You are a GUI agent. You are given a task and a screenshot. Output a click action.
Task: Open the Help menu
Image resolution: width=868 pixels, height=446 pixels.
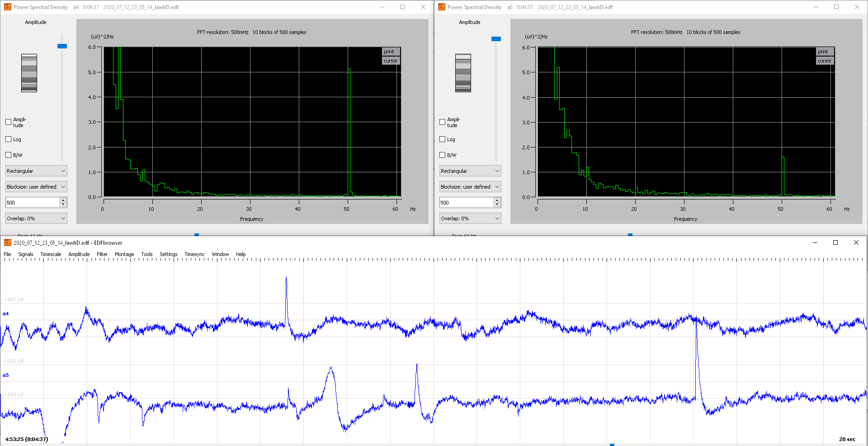coord(241,254)
